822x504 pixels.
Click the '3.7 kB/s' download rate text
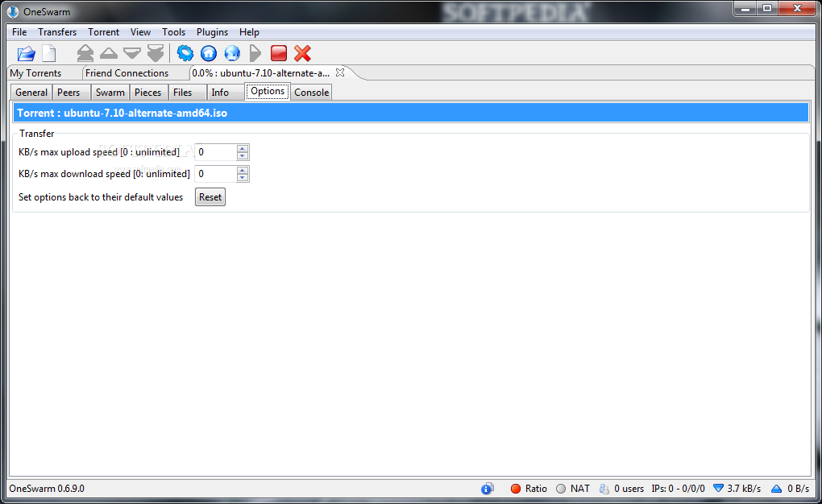click(744, 488)
